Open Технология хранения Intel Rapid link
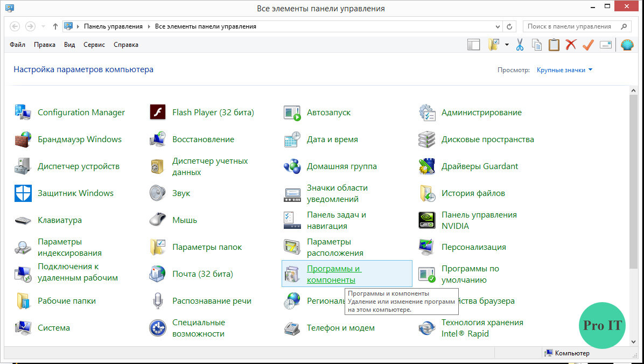The image size is (644, 364). [x=482, y=328]
